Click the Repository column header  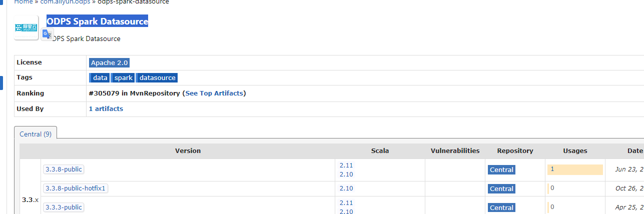515,151
